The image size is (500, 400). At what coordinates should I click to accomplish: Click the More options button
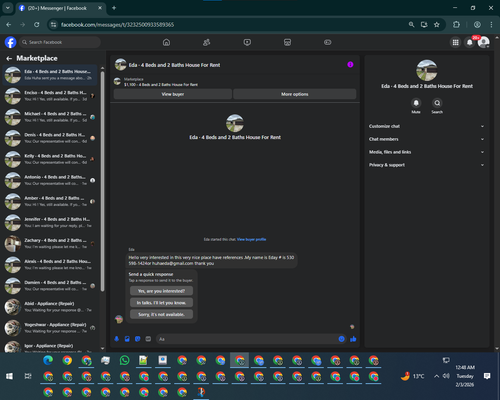pyautogui.click(x=295, y=94)
